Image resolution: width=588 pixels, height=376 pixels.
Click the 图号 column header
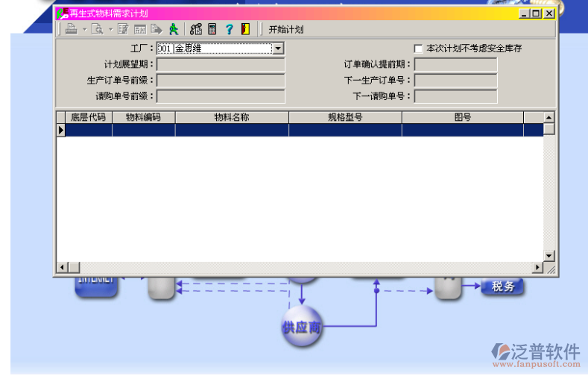[463, 117]
